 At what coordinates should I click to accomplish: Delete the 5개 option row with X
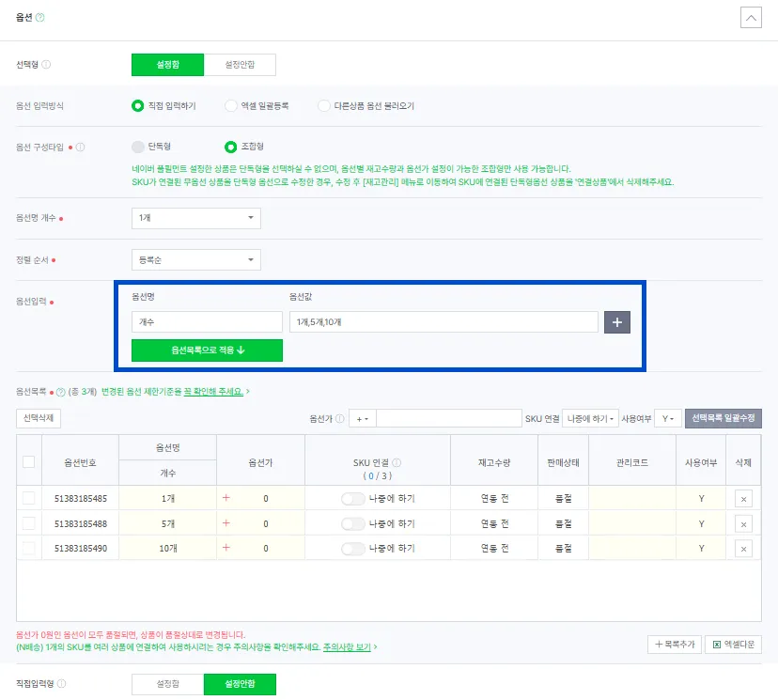pyautogui.click(x=743, y=524)
